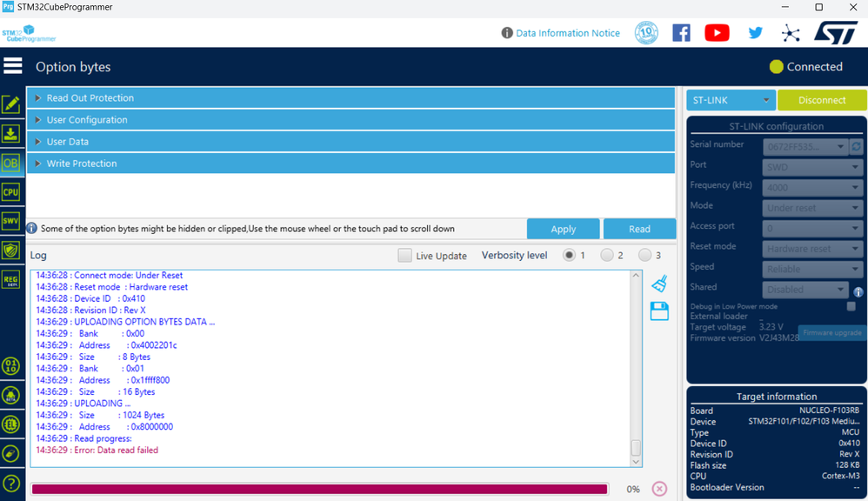868x501 pixels.
Task: Save the log with the floppy disk icon
Action: point(659,311)
